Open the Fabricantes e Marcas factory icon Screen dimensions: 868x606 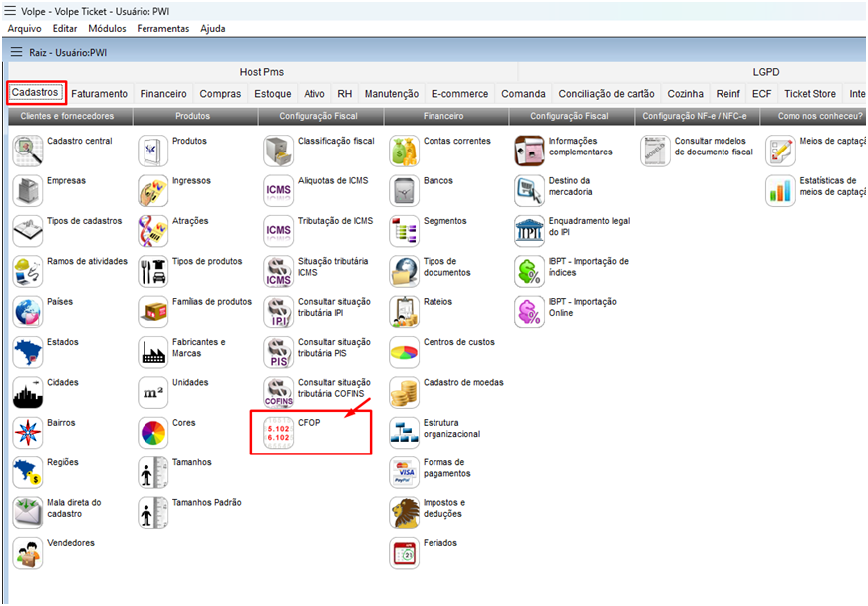[153, 352]
